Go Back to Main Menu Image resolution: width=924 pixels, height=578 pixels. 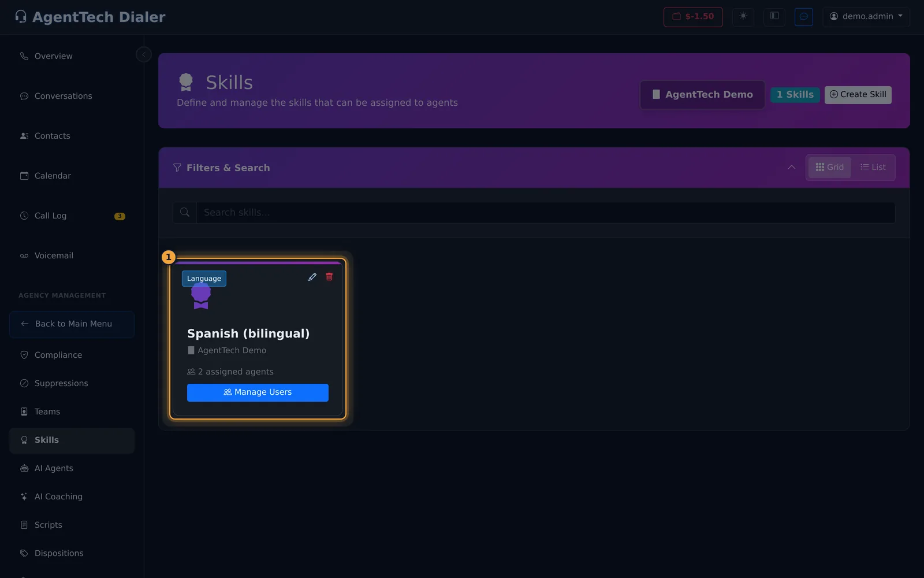click(x=72, y=324)
